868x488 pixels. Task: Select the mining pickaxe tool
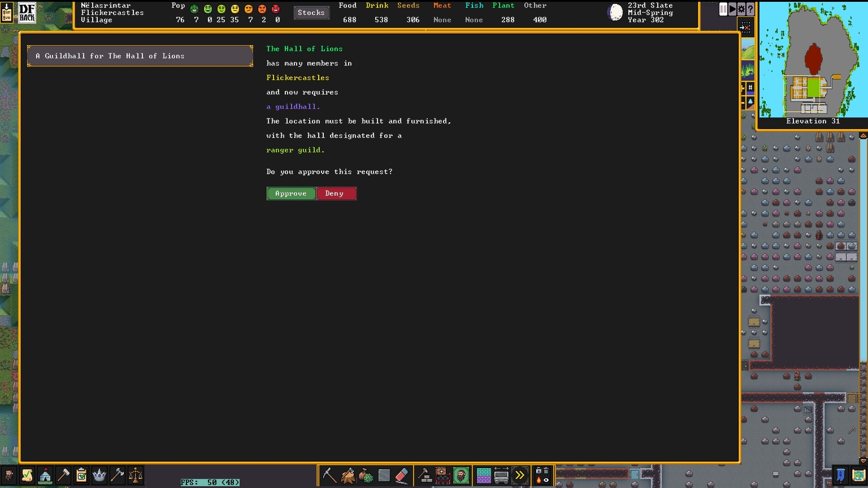point(329,475)
